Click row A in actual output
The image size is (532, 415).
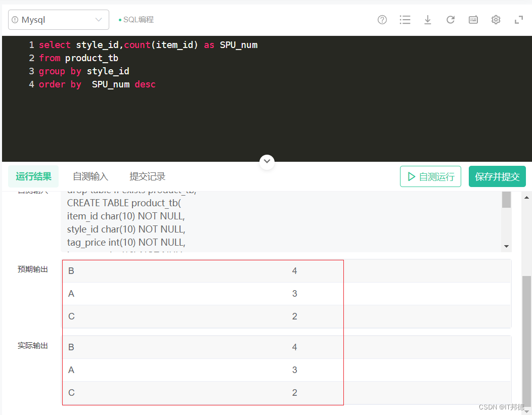286,370
